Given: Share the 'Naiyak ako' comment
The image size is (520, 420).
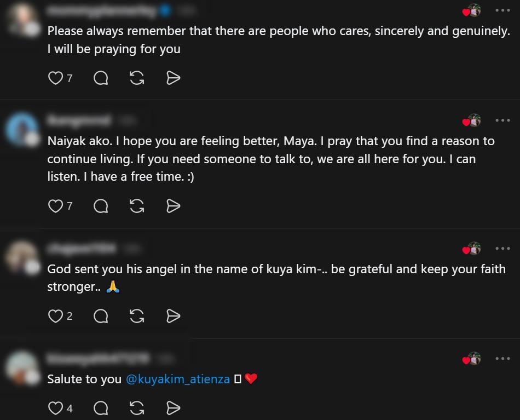Looking at the screenshot, I should pyautogui.click(x=173, y=206).
